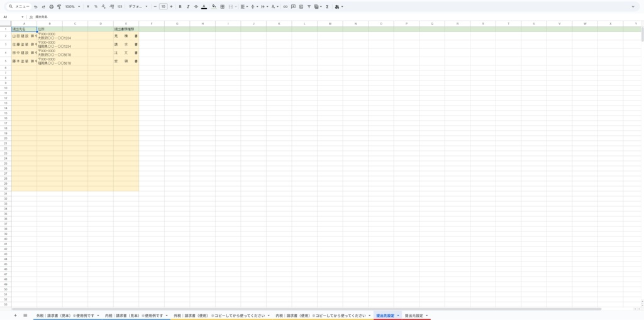The width and height of the screenshot is (644, 320).
Task: Open 提出元設定 tab dropdown arrow
Action: pyautogui.click(x=427, y=316)
